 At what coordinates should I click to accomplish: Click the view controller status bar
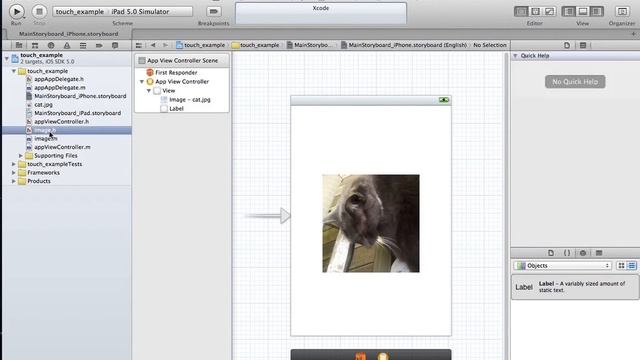pos(371,100)
